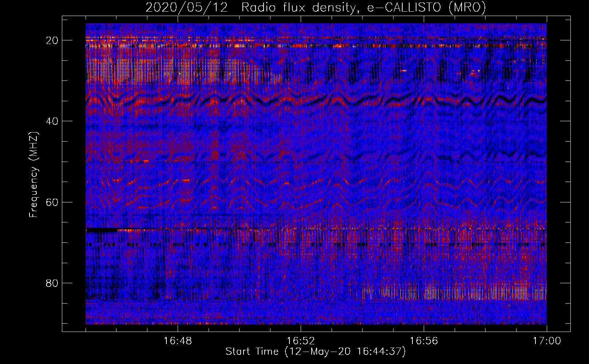This screenshot has height=364, width=589.
Task: Click the 16:52 time tick label
Action: [301, 341]
